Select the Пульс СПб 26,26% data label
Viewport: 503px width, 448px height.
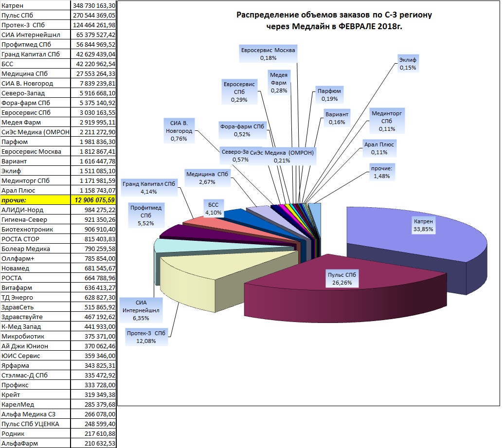342,279
